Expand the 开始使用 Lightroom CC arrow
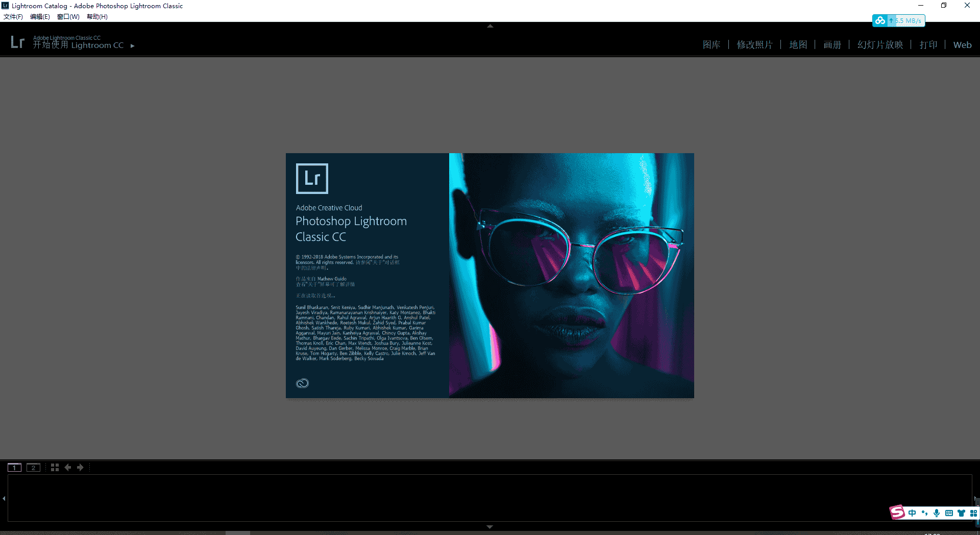This screenshot has width=980, height=535. point(132,45)
